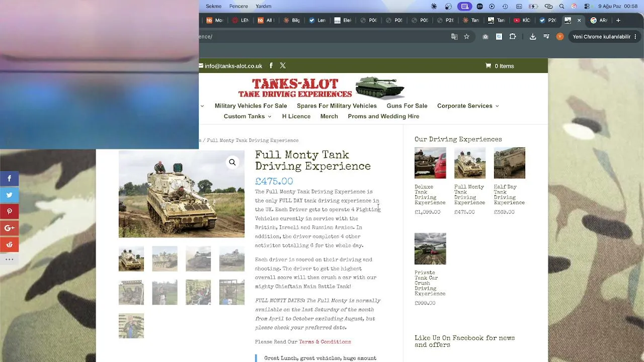Click the Tanks-Alot logo banner
This screenshot has height=362, width=644.
pos(321,87)
